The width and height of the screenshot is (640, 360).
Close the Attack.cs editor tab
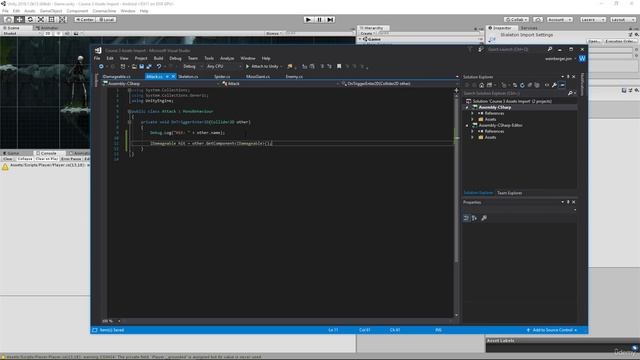(x=173, y=76)
